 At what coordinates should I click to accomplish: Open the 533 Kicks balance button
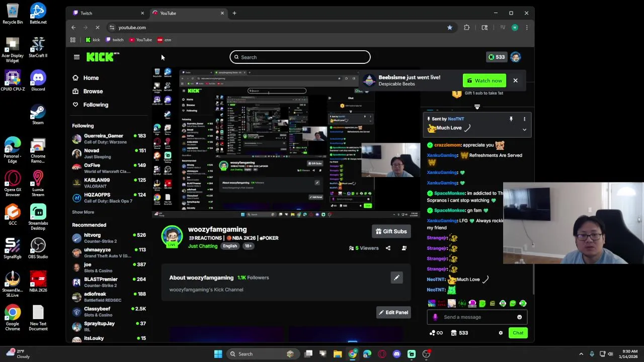pos(496,57)
